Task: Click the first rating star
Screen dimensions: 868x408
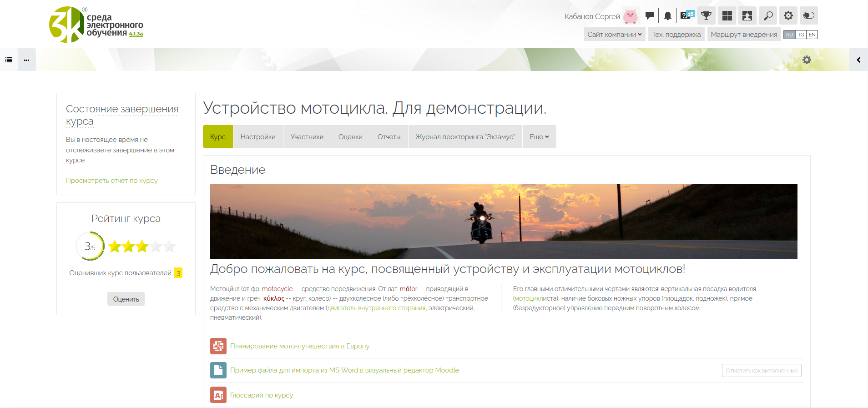Action: click(115, 247)
